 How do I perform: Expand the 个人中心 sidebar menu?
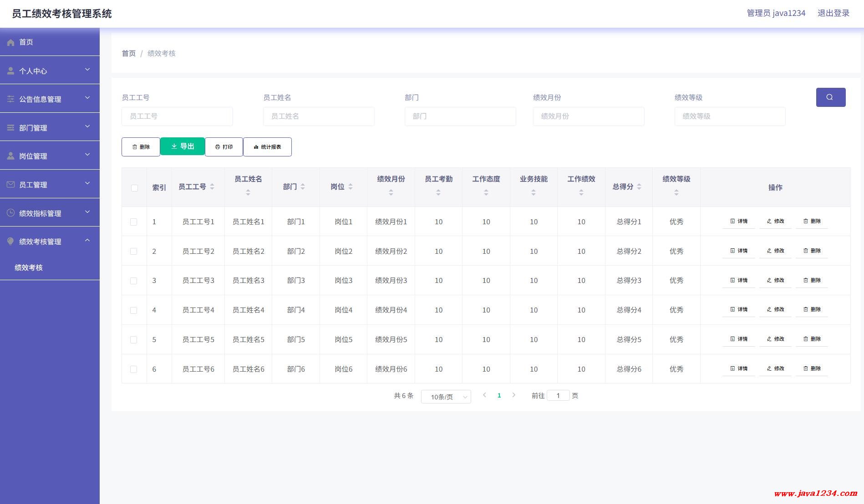pyautogui.click(x=50, y=71)
